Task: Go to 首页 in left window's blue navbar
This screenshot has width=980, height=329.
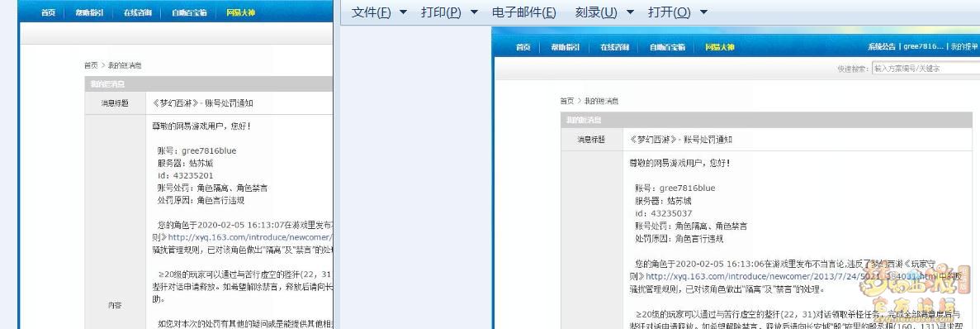Action: [x=49, y=12]
